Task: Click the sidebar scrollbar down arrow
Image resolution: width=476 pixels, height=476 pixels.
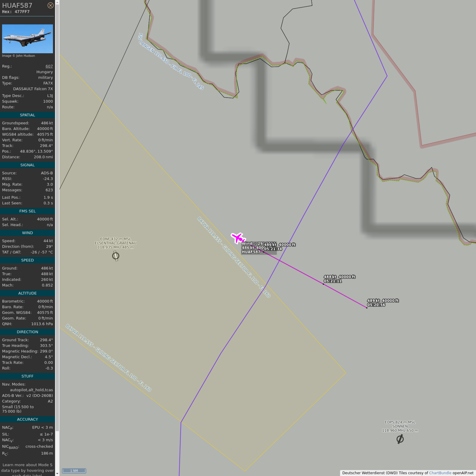Action: tap(57, 473)
